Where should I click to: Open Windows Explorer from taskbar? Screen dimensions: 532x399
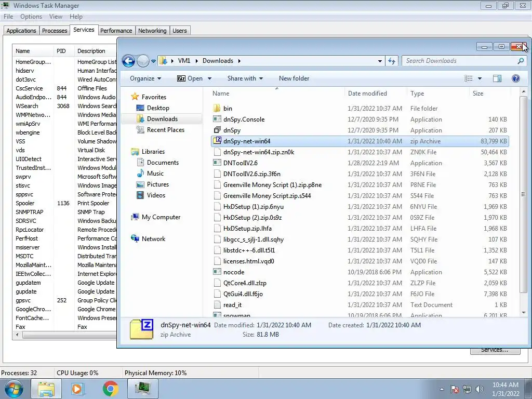tap(46, 389)
